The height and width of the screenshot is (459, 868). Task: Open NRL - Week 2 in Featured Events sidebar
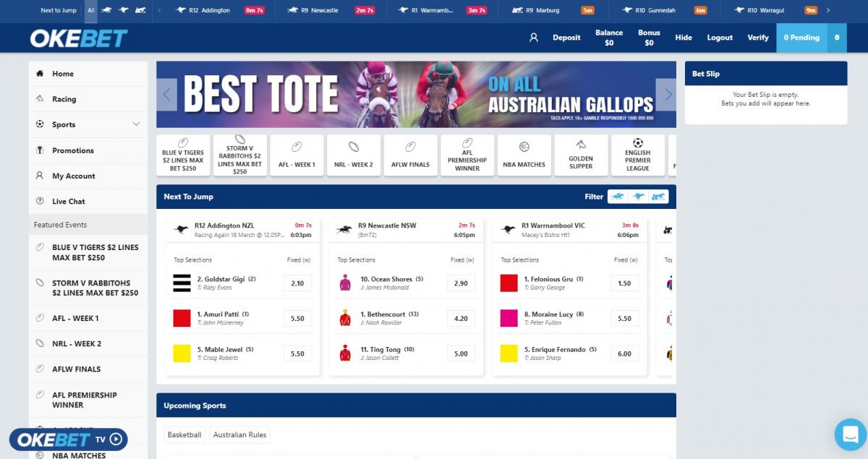(88, 344)
